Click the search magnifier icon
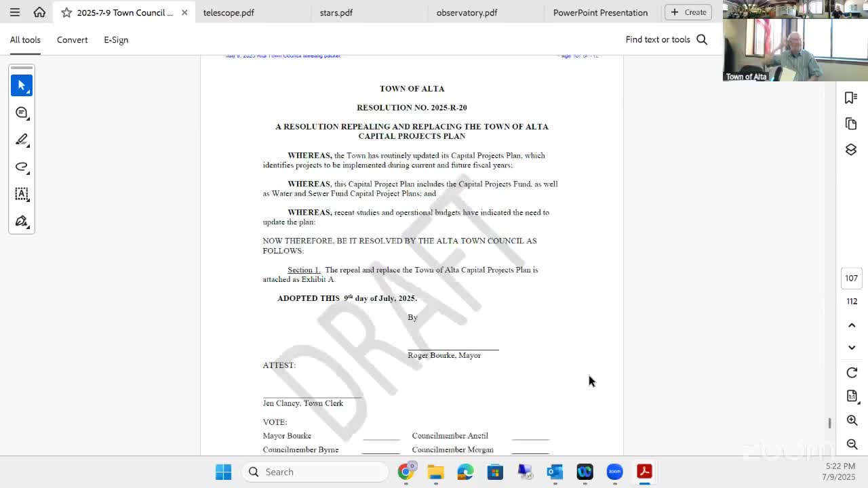Screen dimensions: 868x488 [702, 39]
